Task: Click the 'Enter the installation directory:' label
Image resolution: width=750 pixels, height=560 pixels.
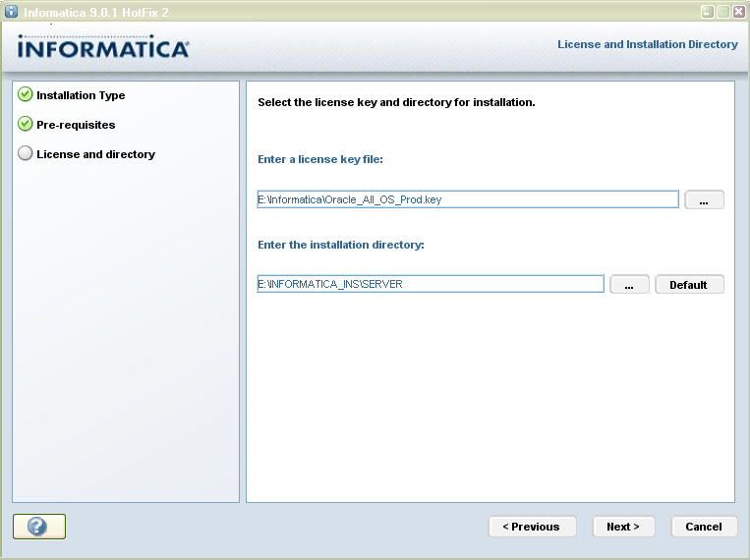Action: pyautogui.click(x=341, y=245)
